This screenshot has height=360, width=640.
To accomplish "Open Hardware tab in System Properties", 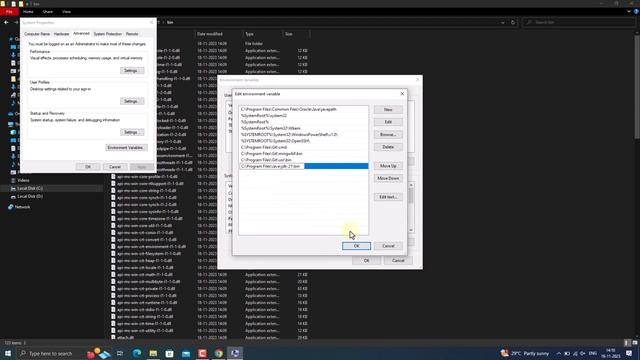I will (62, 34).
